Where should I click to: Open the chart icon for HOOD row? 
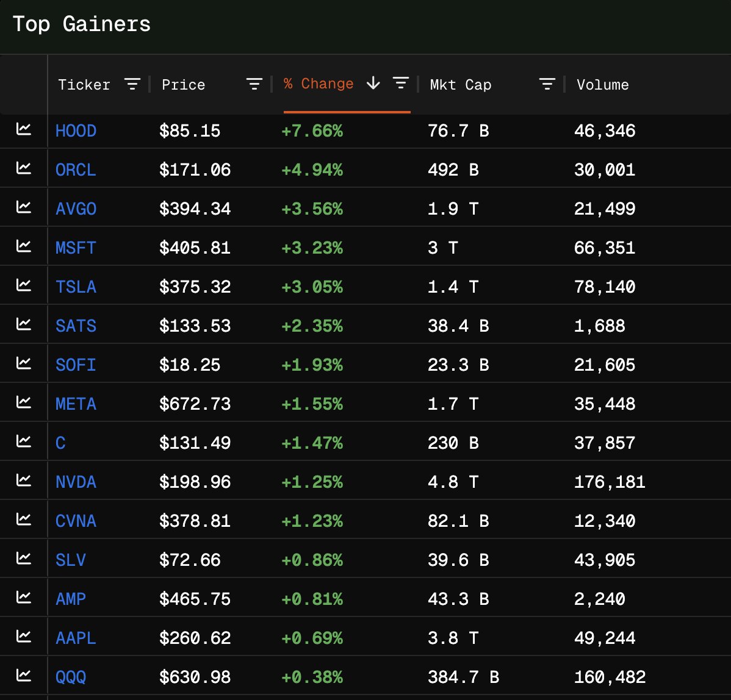[x=24, y=129]
